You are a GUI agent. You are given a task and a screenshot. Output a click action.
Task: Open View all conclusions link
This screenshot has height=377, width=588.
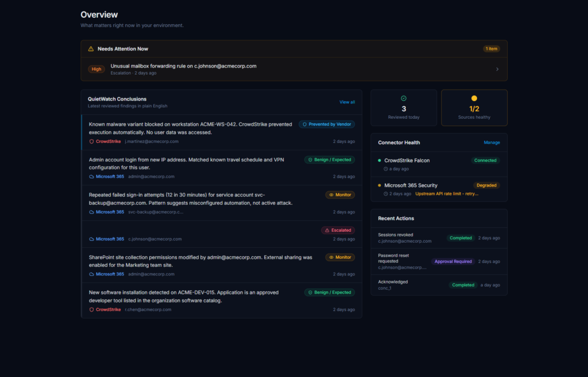[x=347, y=102]
